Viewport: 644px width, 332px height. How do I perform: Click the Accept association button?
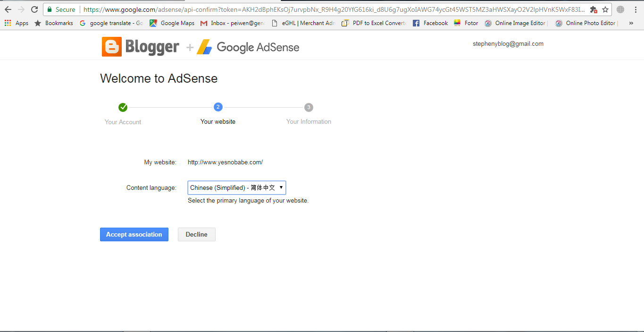click(134, 234)
